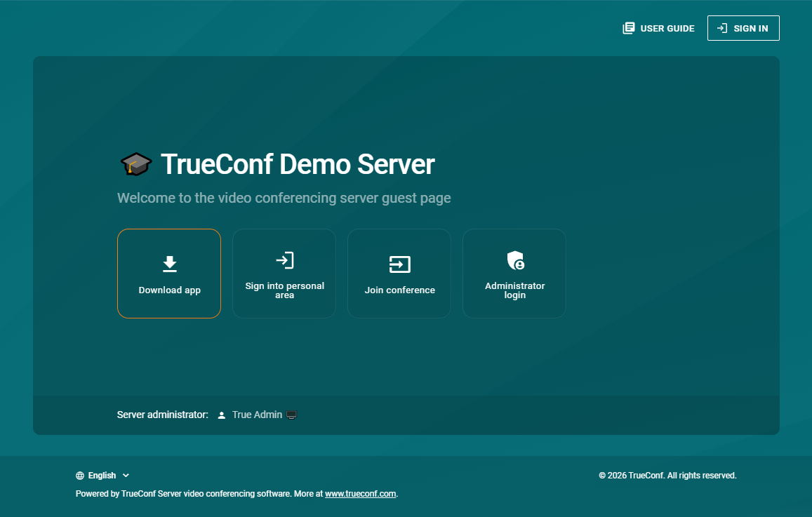Click the "Administrator login" tile label
This screenshot has width=812, height=517.
coord(514,290)
